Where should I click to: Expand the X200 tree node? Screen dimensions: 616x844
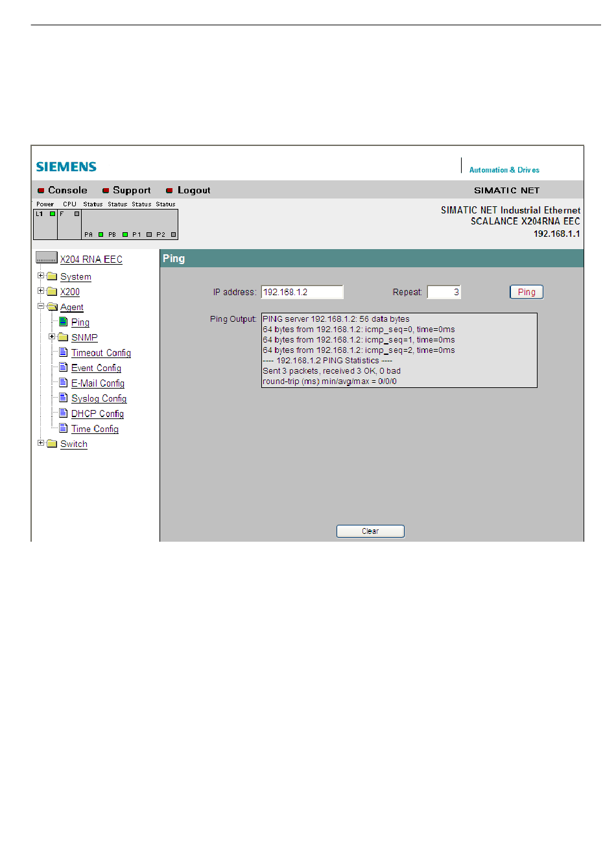tap(41, 291)
